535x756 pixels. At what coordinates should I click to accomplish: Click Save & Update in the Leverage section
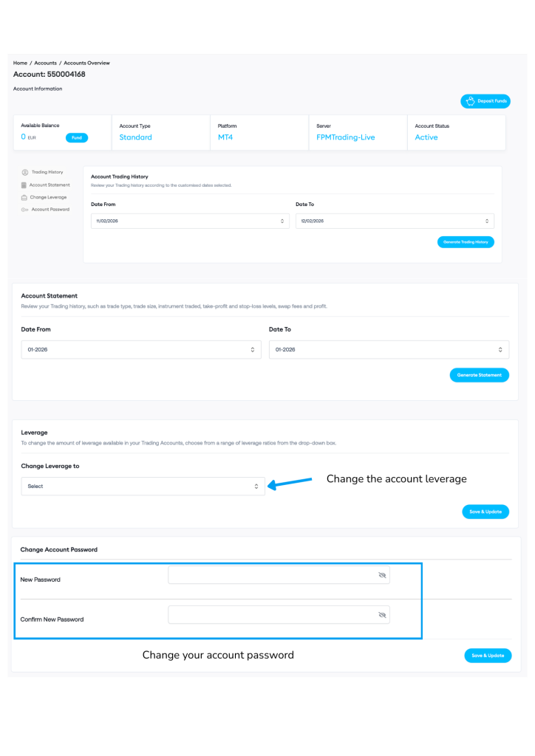[x=485, y=512]
